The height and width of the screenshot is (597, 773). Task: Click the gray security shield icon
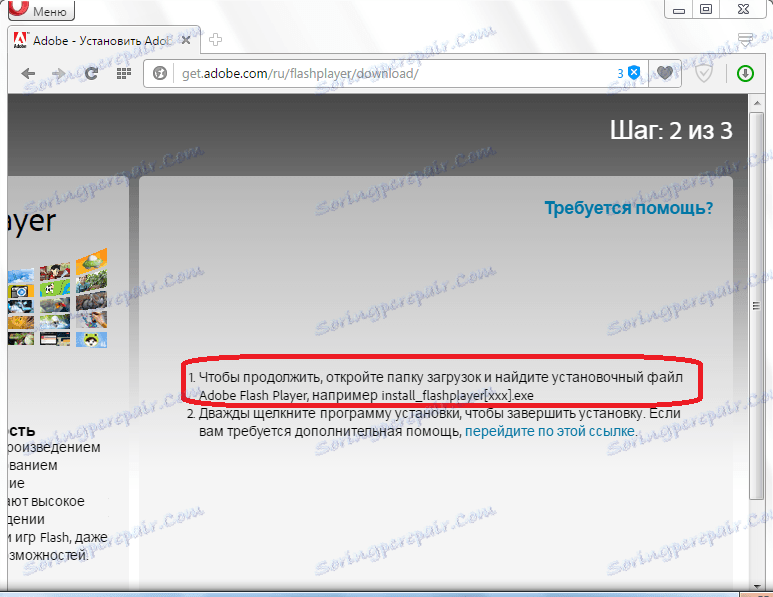(703, 73)
